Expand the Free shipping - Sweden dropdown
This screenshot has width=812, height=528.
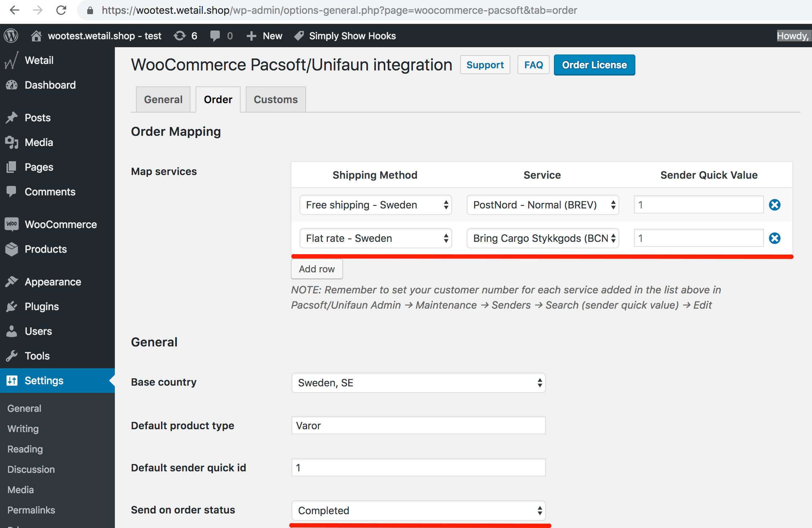coord(375,205)
